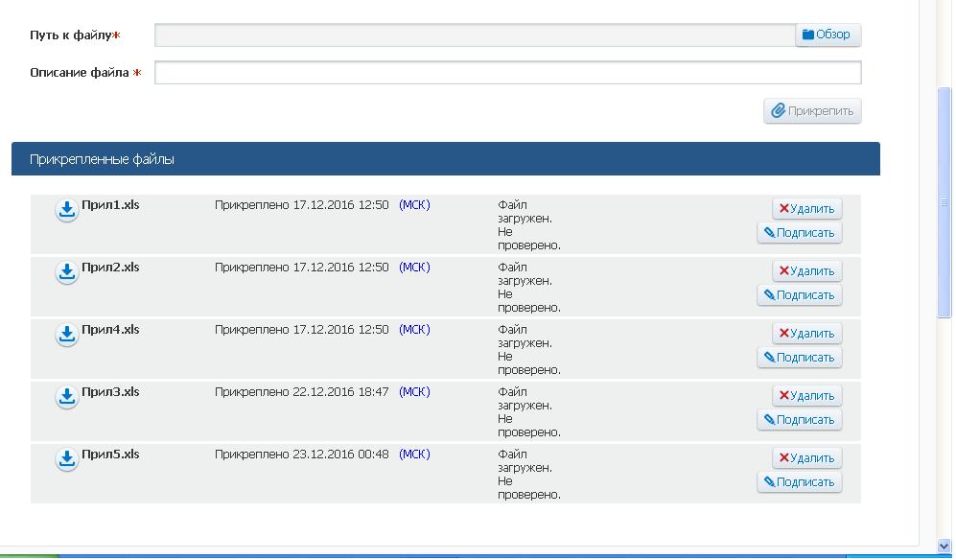Viewport: 956px width, 560px height.
Task: Delete the Прил3.xls attachment
Action: [x=806, y=396]
